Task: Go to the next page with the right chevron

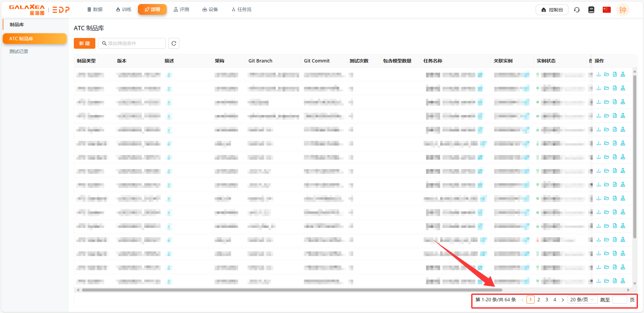Action: (563, 300)
